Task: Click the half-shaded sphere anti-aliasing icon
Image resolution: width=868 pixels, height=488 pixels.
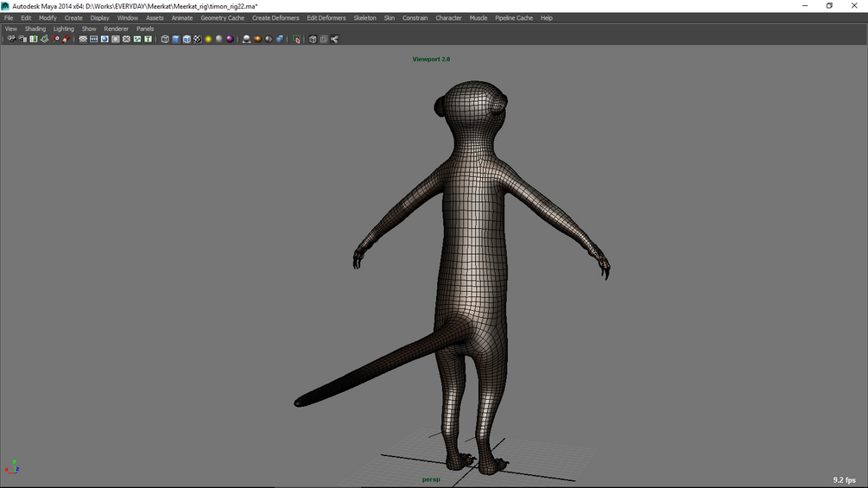Action: pos(269,39)
